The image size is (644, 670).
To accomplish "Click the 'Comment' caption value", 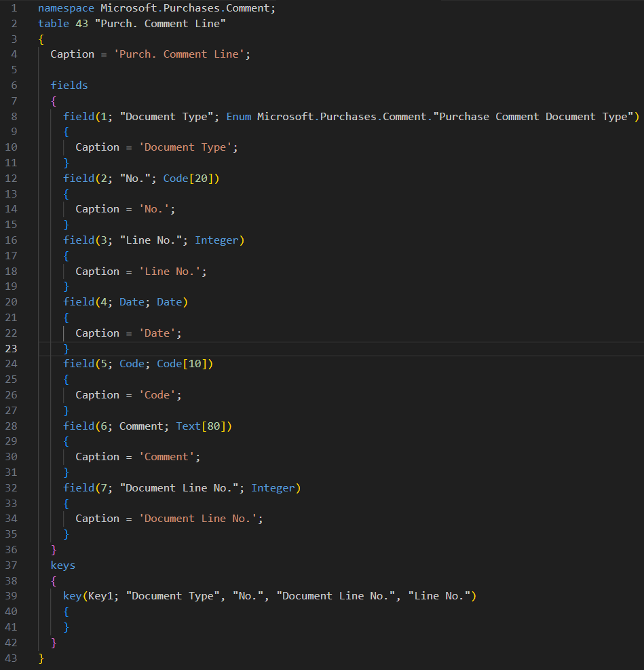I will click(x=170, y=457).
